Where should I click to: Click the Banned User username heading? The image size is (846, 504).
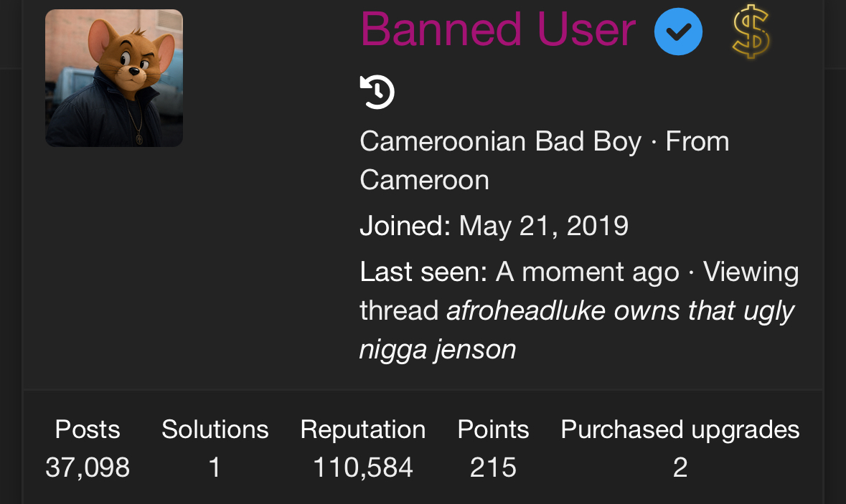[498, 29]
